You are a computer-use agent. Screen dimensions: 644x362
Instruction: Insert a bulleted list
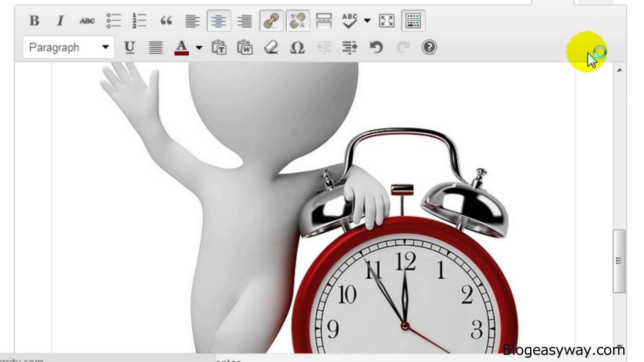[x=113, y=21]
